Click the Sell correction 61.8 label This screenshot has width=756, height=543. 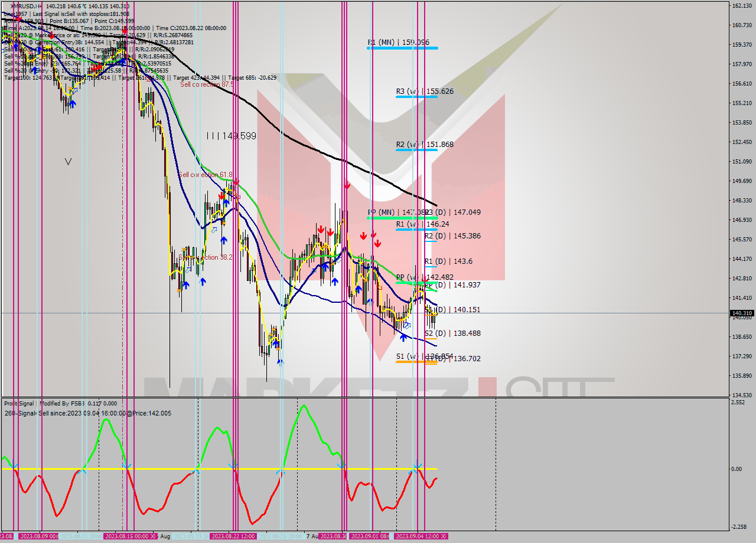click(x=205, y=175)
